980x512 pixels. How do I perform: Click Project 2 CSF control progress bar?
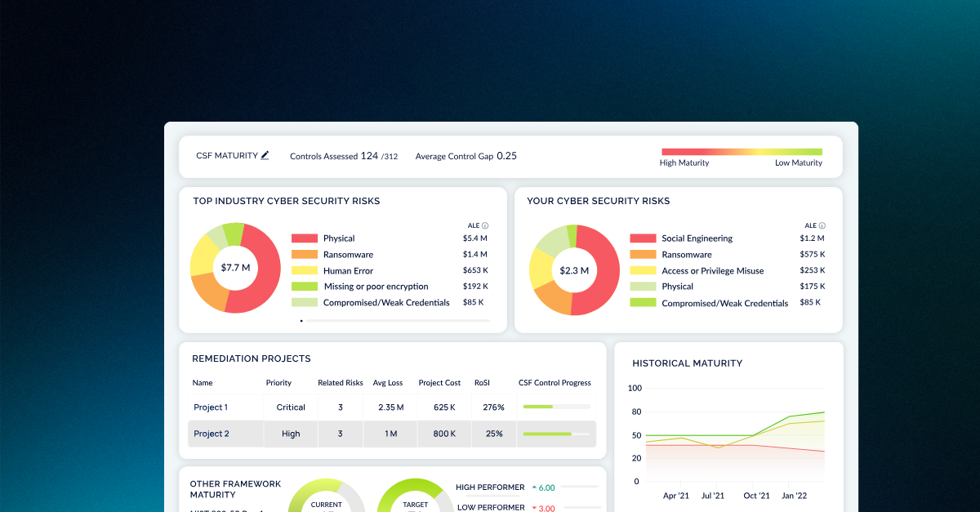pos(556,434)
